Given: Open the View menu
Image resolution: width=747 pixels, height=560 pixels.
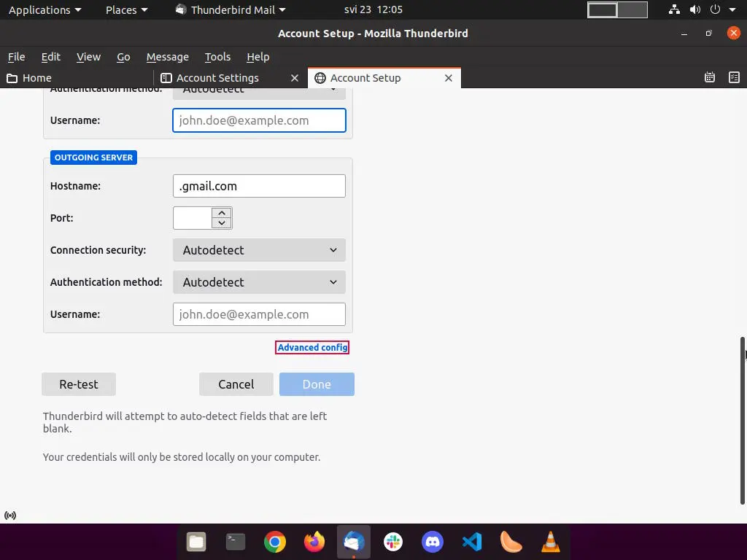Looking at the screenshot, I should tap(88, 57).
